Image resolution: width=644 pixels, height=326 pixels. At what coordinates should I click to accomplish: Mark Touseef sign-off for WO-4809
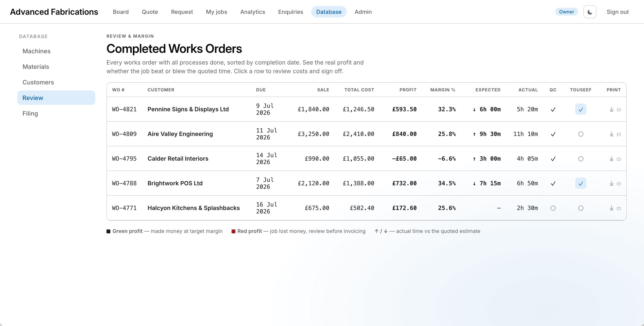tap(581, 134)
